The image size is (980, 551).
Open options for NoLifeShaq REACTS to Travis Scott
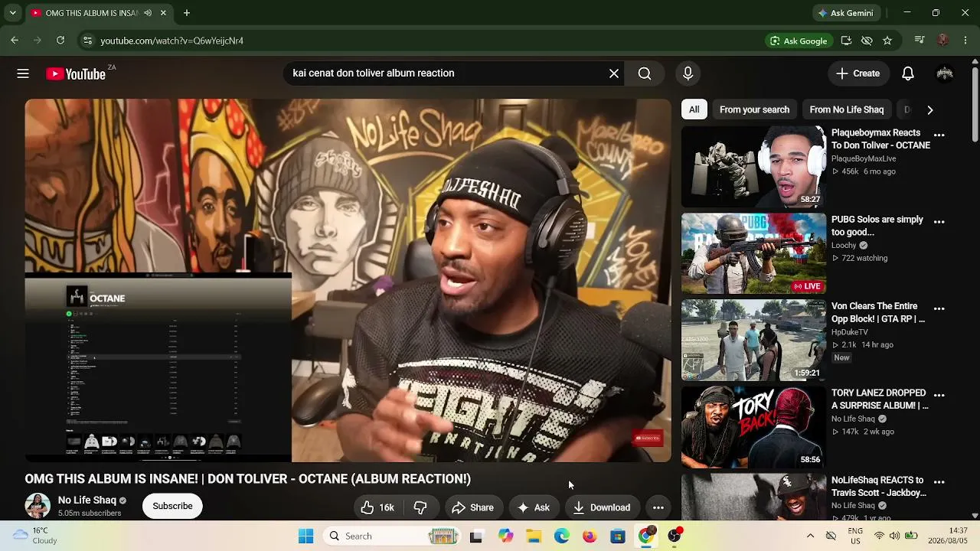coord(939,482)
